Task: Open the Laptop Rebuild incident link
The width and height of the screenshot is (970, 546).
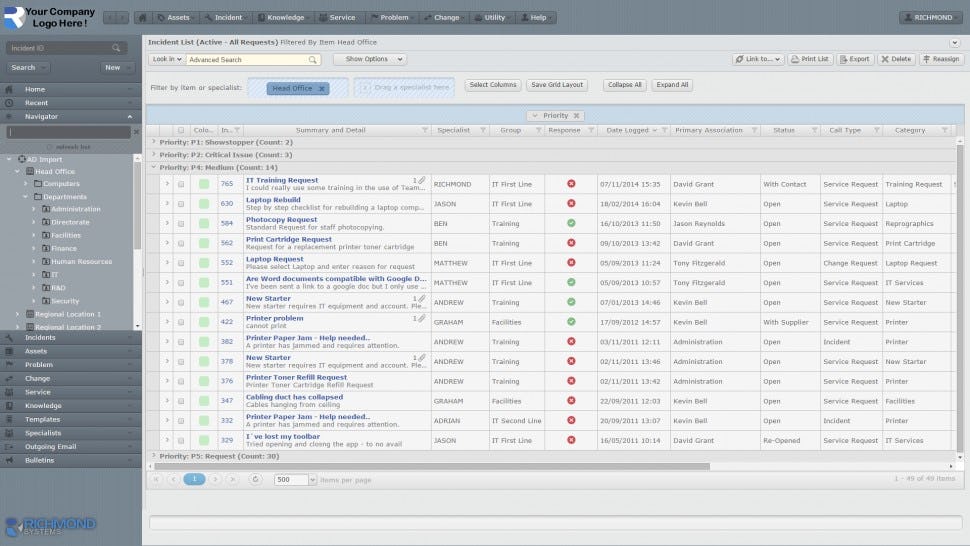Action: (273, 199)
